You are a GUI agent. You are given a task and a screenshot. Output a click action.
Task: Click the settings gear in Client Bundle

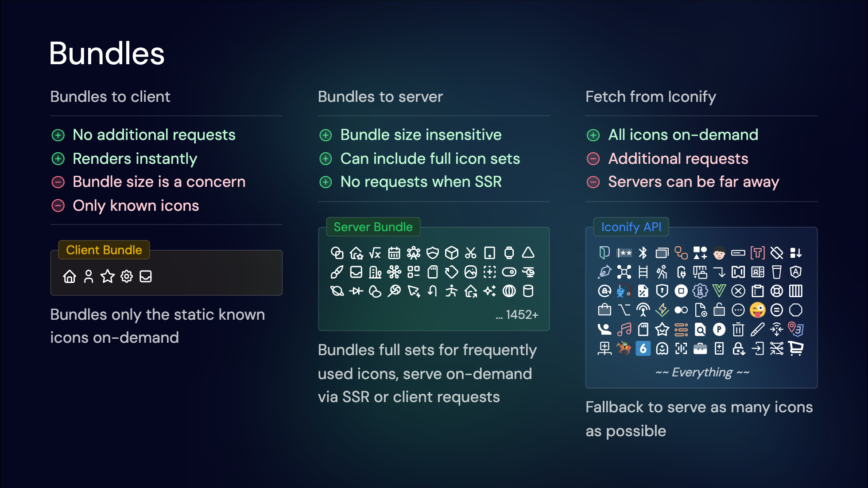(127, 276)
